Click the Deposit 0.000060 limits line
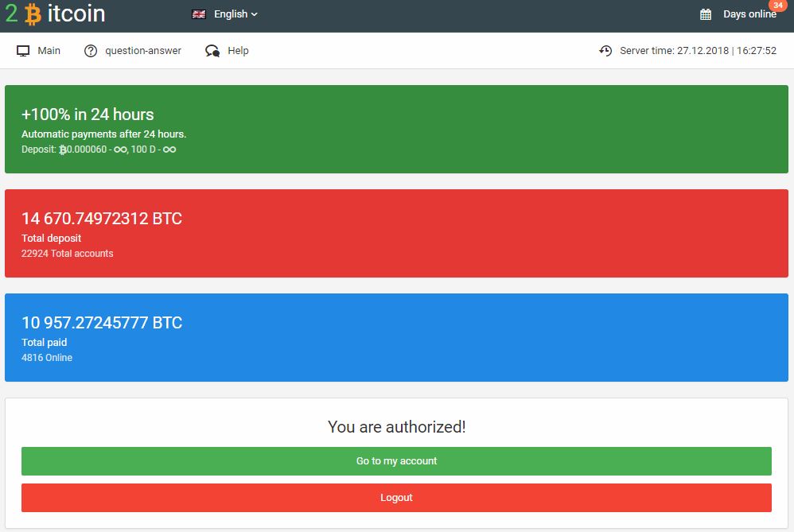 (99, 150)
